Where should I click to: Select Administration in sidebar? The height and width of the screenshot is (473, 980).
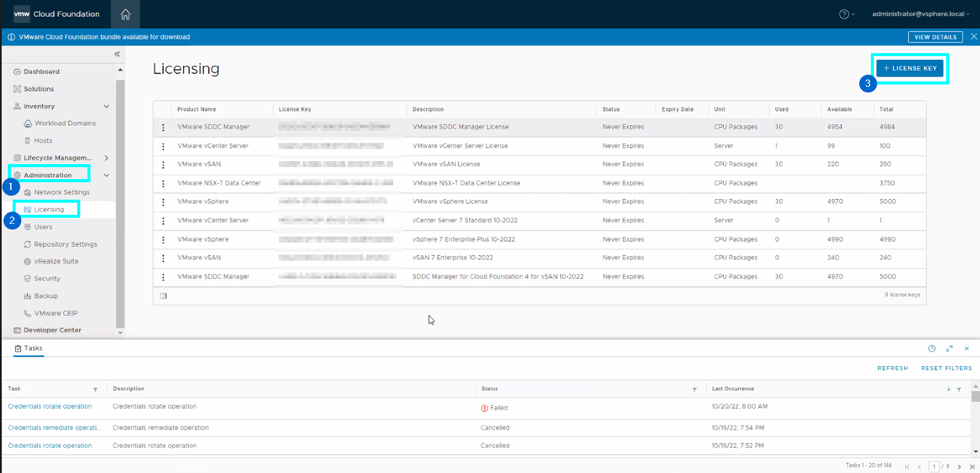click(48, 175)
